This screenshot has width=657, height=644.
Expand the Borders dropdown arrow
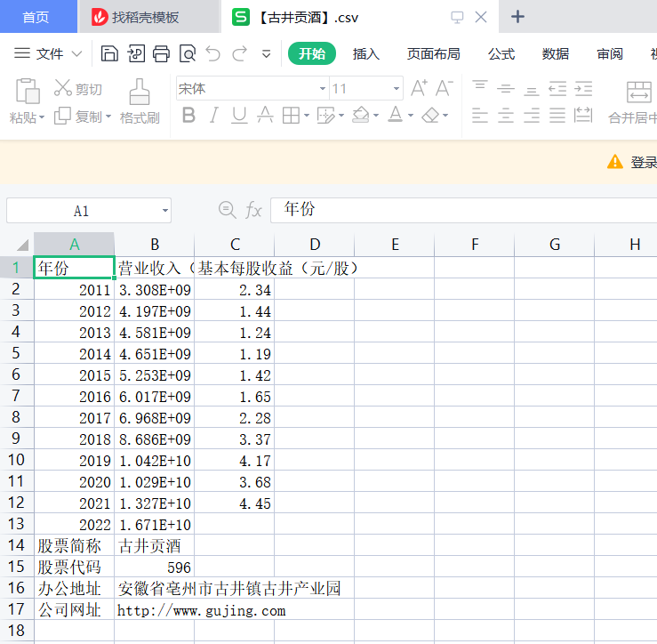point(307,116)
